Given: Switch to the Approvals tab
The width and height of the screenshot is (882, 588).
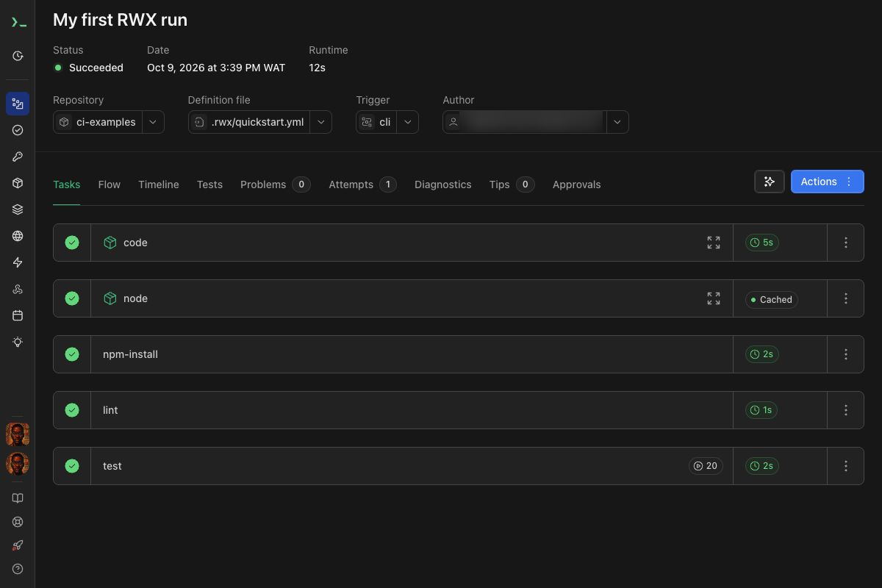Looking at the screenshot, I should (577, 184).
